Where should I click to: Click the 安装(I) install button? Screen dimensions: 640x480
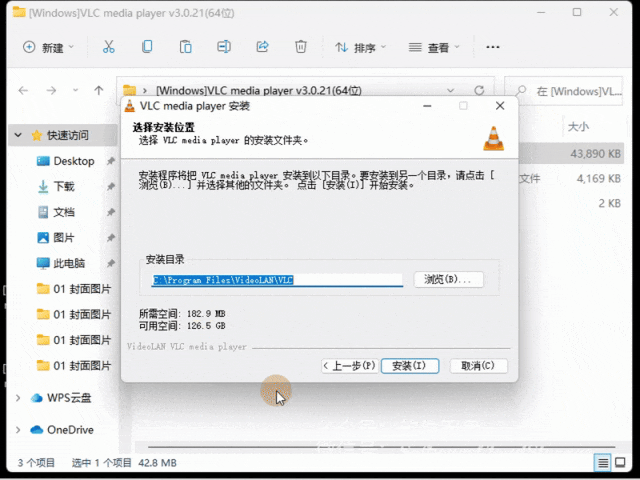tap(410, 366)
